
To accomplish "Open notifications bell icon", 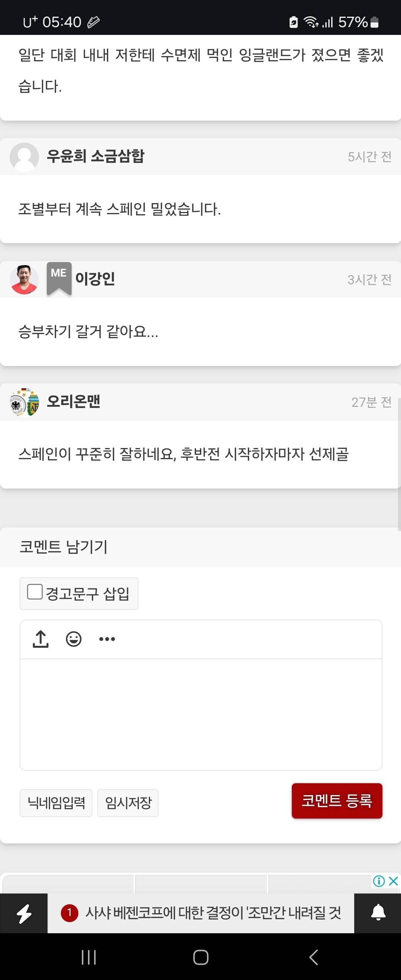I will 378,913.
